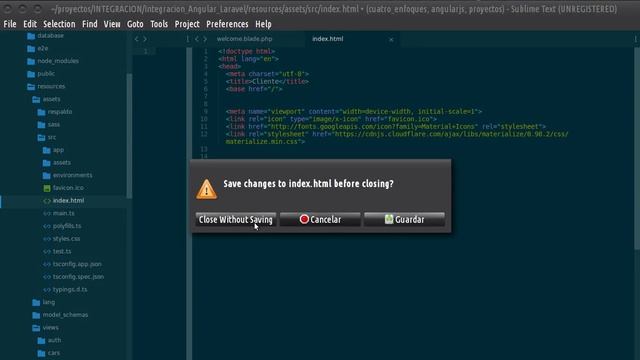The height and width of the screenshot is (360, 640).
Task: Select main.ts in the sidebar
Action: point(64,213)
